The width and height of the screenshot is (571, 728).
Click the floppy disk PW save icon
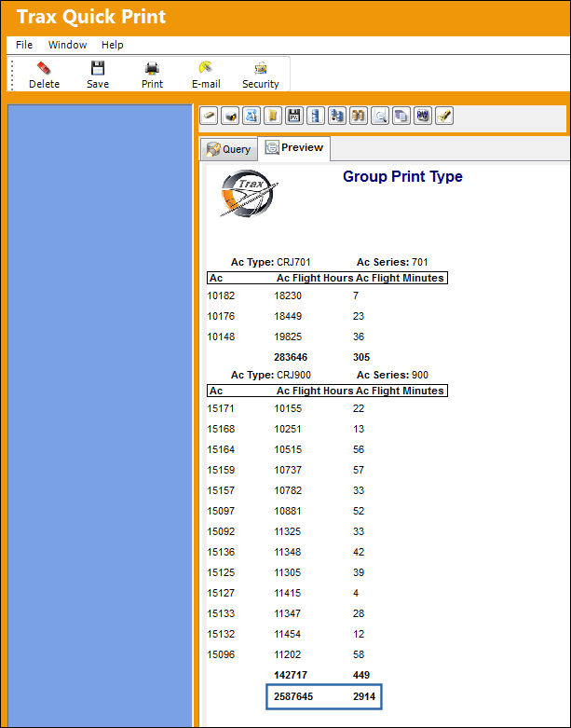tap(294, 116)
